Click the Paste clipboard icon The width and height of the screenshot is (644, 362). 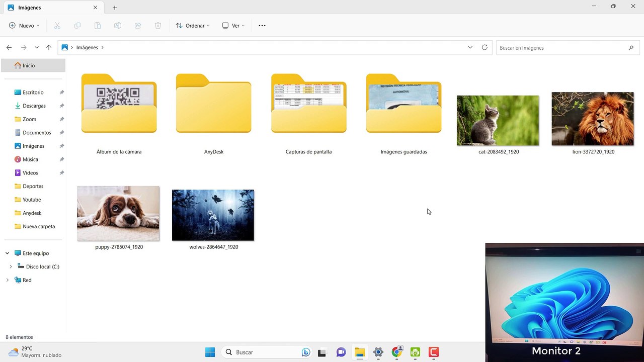[98, 26]
